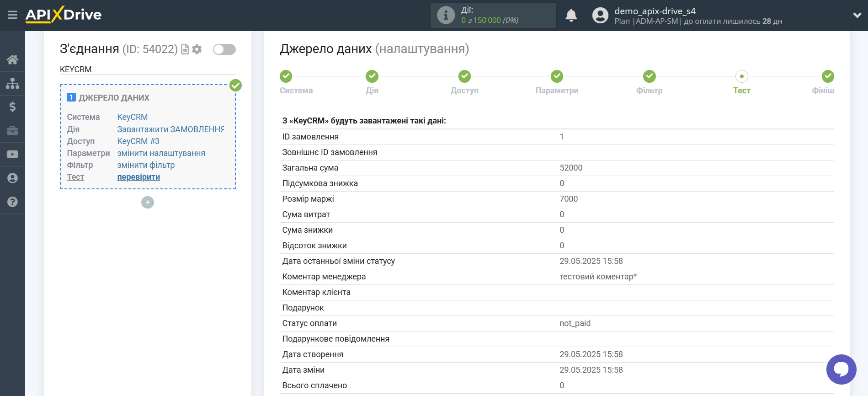Click the Дата останньої зміни статусу label
Image resolution: width=868 pixels, height=396 pixels.
click(x=338, y=261)
